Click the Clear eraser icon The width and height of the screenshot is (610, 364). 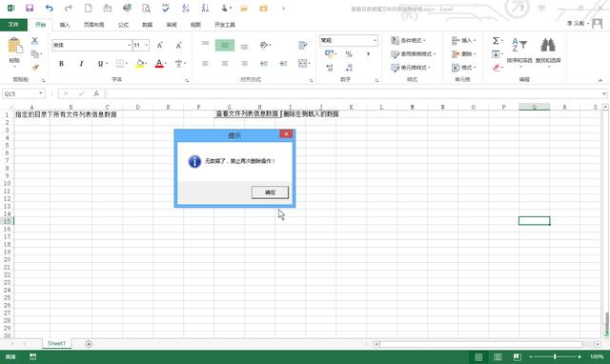[496, 68]
